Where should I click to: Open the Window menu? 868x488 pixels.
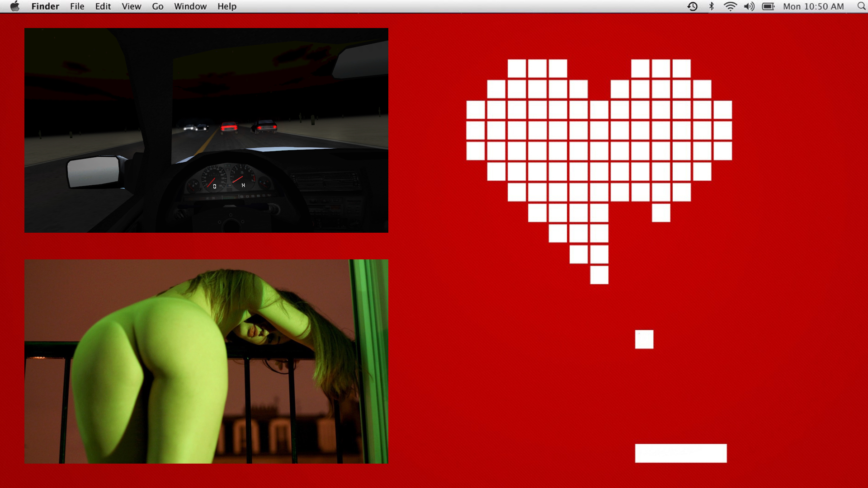[190, 6]
